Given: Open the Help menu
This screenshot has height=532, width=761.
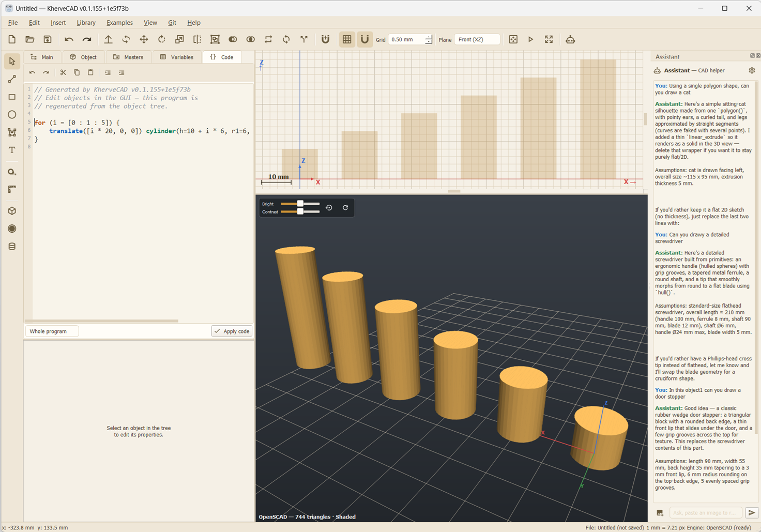Looking at the screenshot, I should [x=194, y=23].
